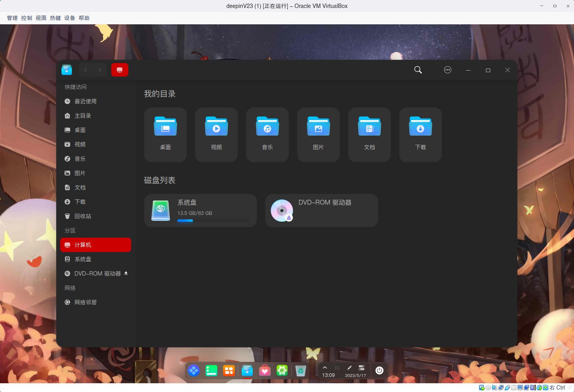Click the VirtualBox optical disc status icon

coord(488,388)
